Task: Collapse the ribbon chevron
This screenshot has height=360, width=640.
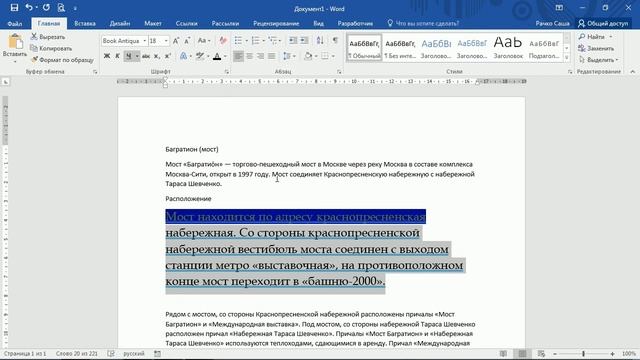Action: tap(633, 72)
